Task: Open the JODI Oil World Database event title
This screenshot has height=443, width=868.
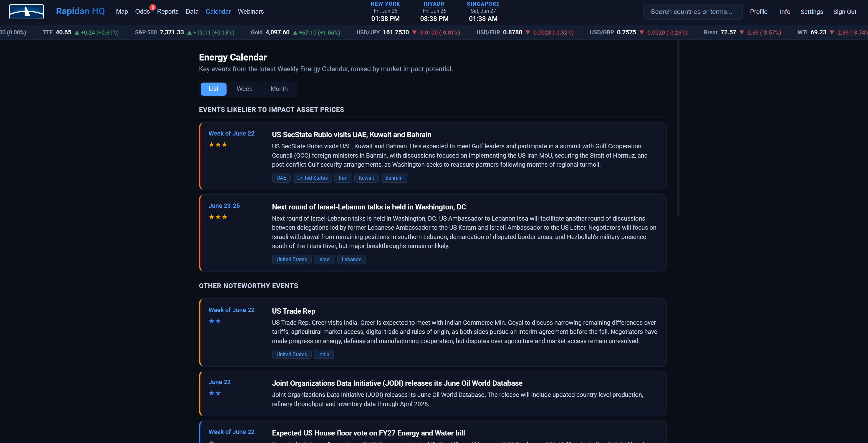Action: (x=397, y=383)
